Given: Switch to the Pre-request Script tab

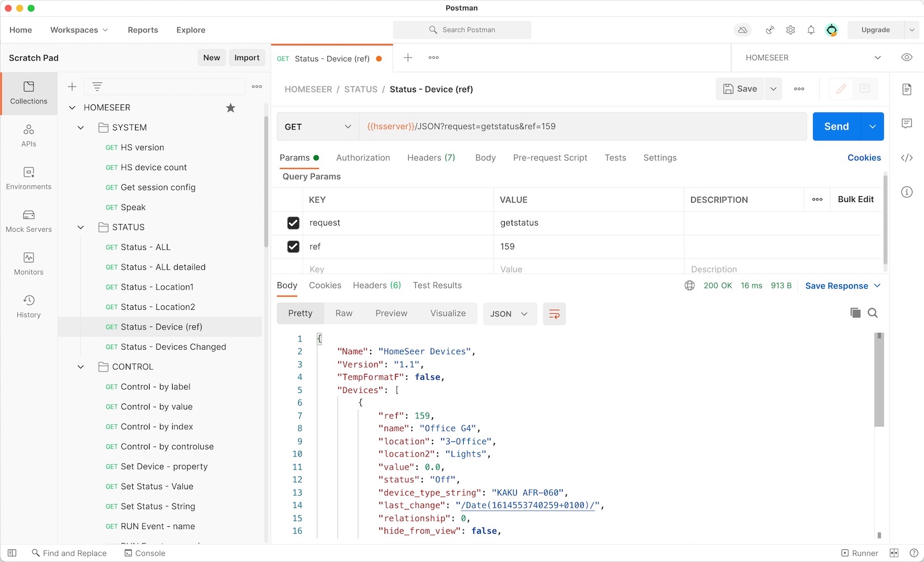Looking at the screenshot, I should coord(550,158).
